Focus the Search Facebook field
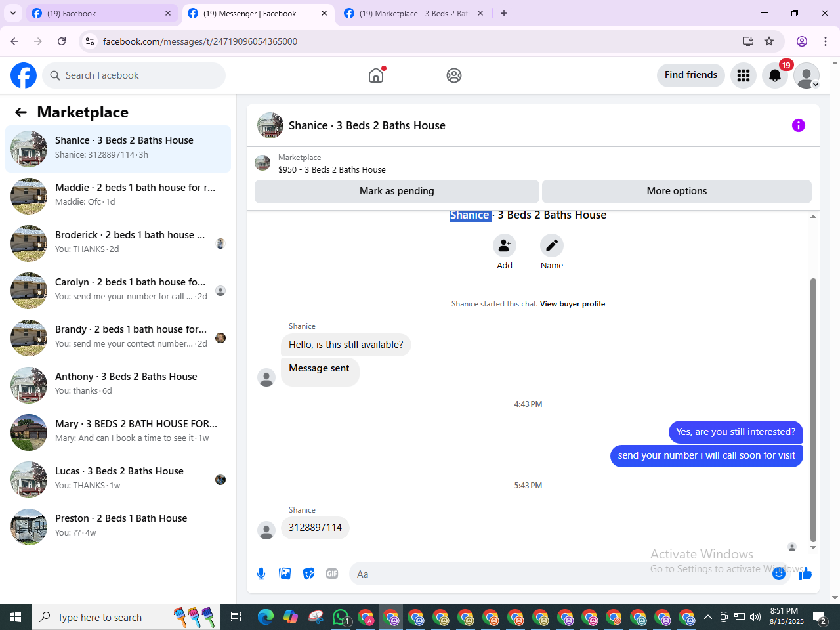This screenshot has width=840, height=630. (134, 75)
